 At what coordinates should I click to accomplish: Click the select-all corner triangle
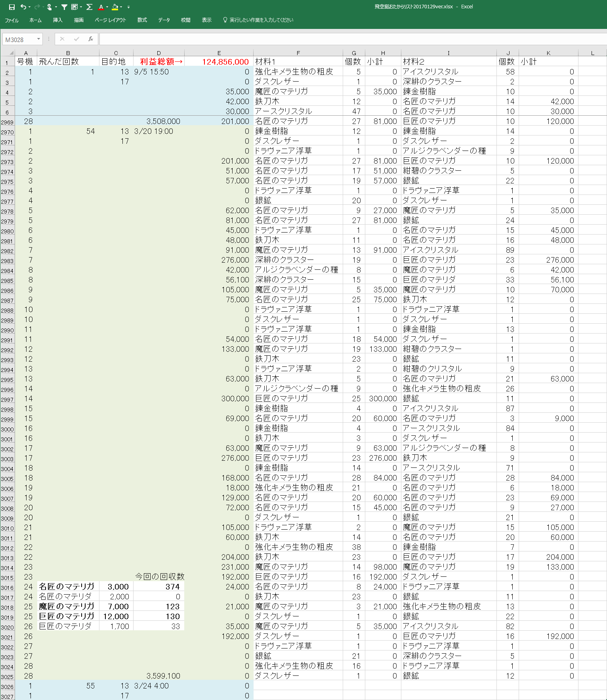11,53
